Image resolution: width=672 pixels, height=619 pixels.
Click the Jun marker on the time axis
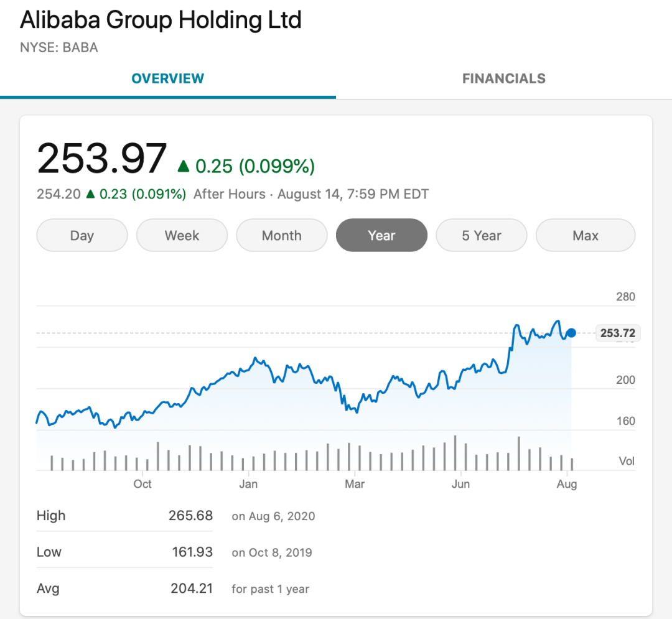coord(460,484)
